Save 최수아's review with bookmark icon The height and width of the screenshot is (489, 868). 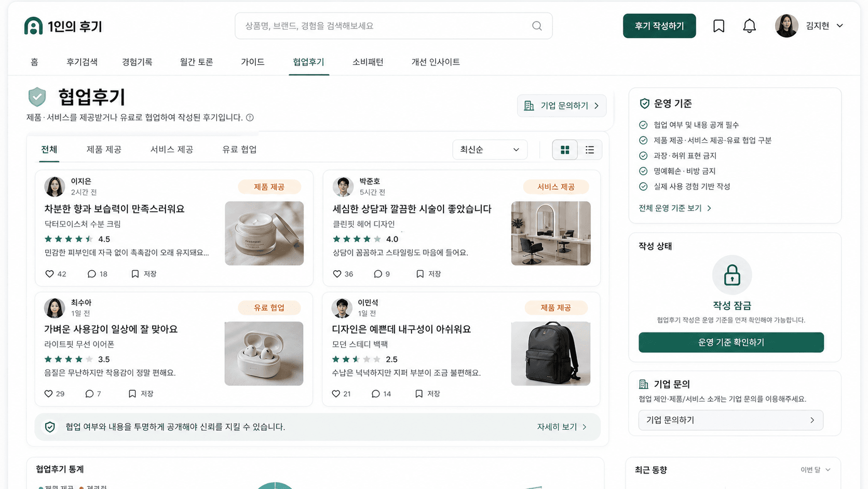pyautogui.click(x=132, y=394)
